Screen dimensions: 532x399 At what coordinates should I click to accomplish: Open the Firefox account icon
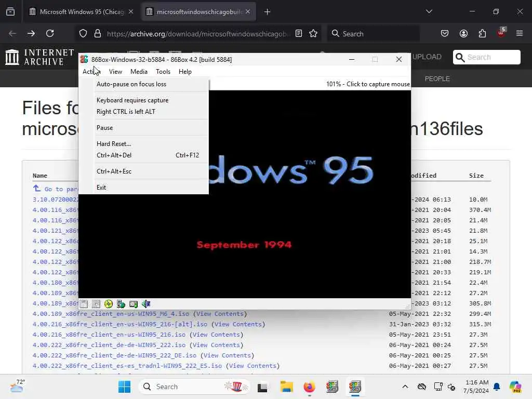463,34
